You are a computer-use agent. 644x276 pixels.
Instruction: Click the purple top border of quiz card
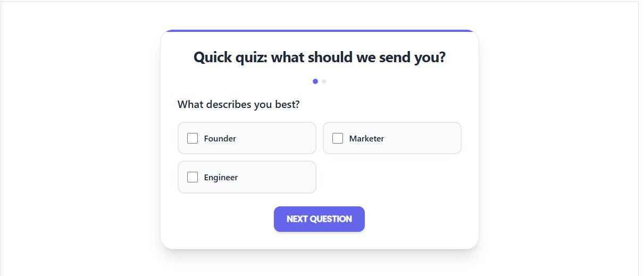click(319, 31)
